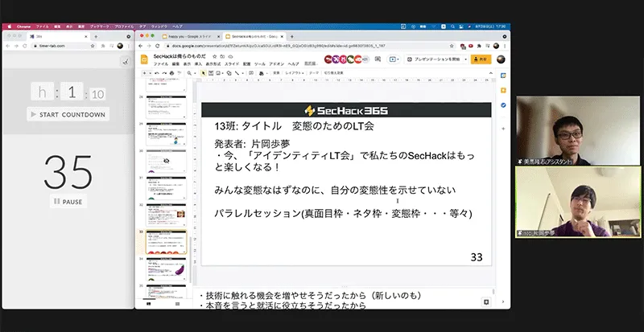Viewport: 644px width, 332px height.
Task: Reload the Google Slides page
Action: coord(157,46)
